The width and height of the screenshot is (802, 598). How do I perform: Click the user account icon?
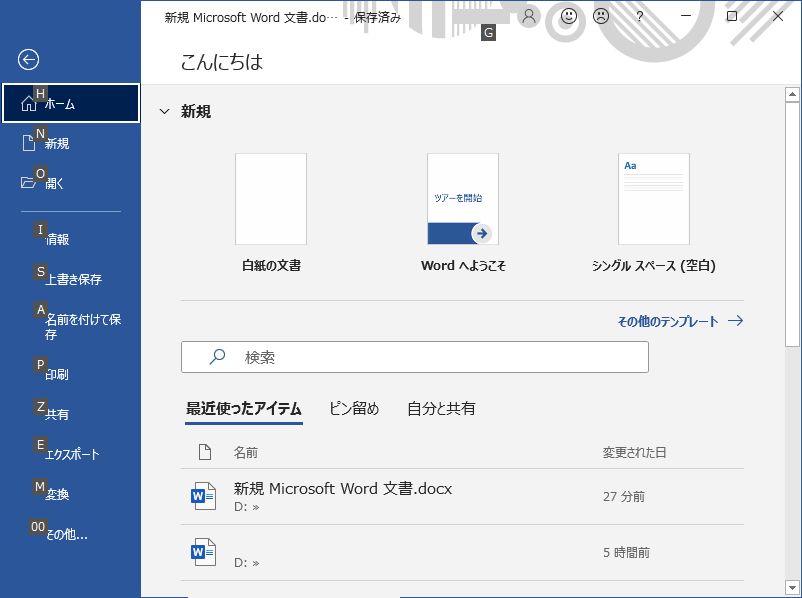[x=529, y=16]
